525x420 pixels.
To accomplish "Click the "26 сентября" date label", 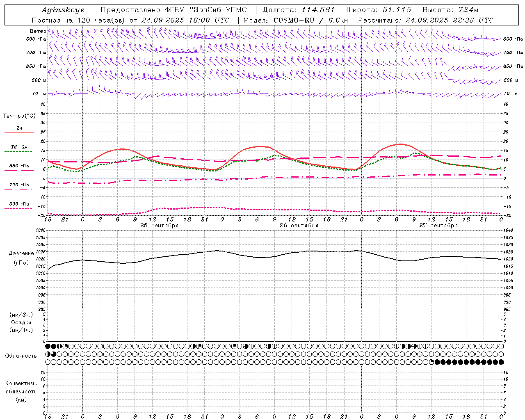I will (x=299, y=226).
